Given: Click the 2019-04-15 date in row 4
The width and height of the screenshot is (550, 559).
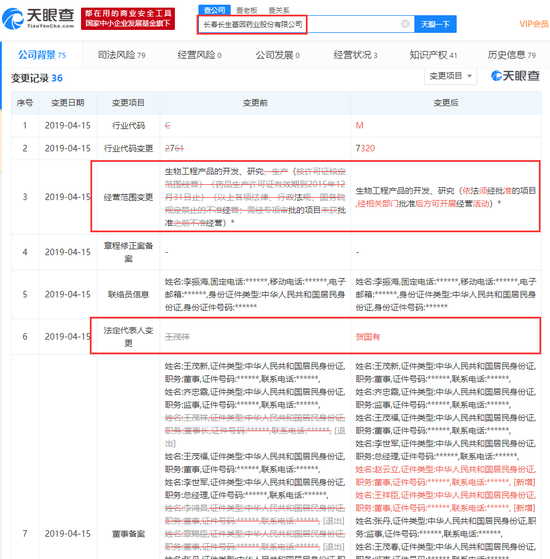Looking at the screenshot, I should pos(68,252).
